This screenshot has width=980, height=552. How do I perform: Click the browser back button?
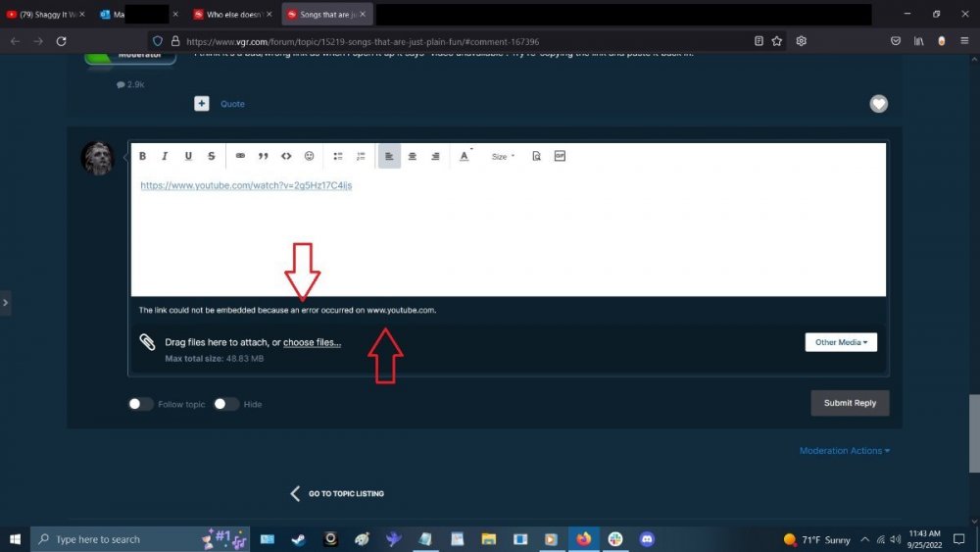15,41
